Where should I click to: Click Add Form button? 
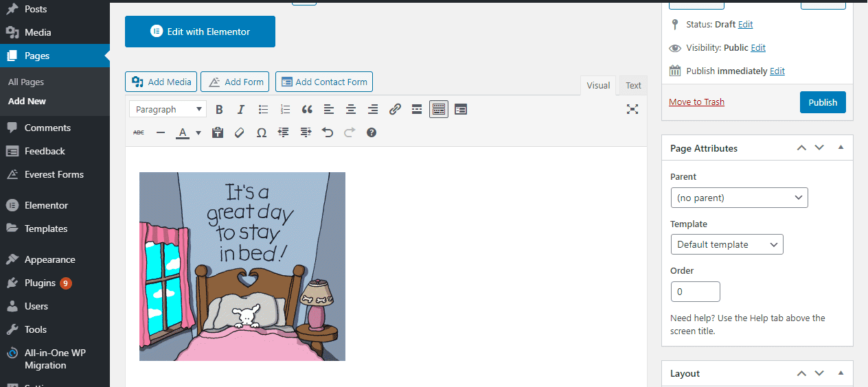[x=235, y=82]
